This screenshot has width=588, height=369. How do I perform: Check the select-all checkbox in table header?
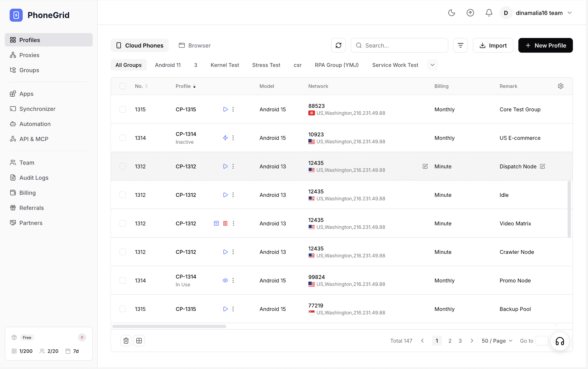coord(123,86)
